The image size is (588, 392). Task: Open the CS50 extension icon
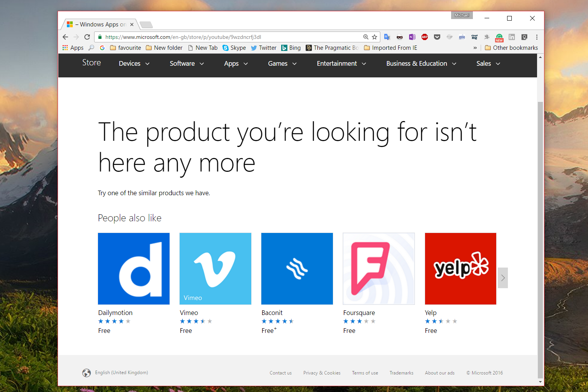[462, 37]
